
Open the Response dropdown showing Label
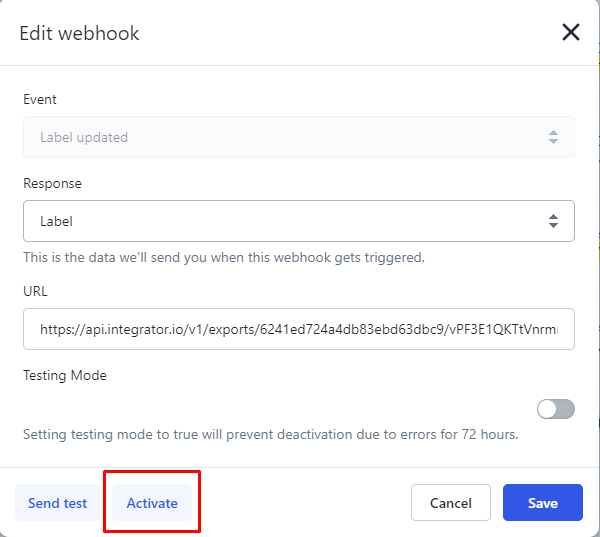coord(298,221)
